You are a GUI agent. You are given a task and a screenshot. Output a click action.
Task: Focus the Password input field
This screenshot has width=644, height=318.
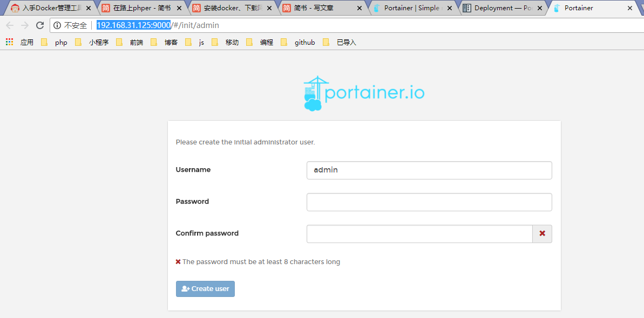[x=429, y=202]
